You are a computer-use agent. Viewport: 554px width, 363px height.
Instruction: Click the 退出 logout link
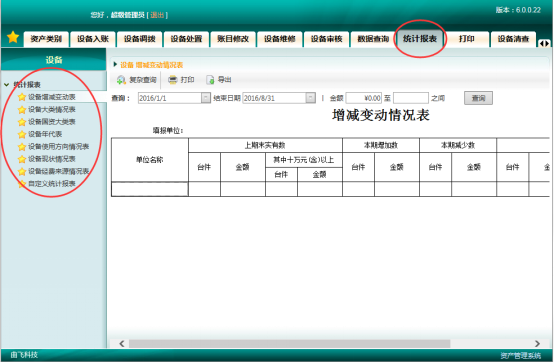157,15
